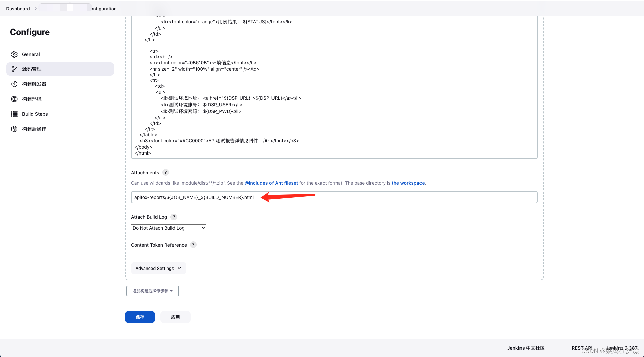Click the Build Steps list icon
The image size is (644, 357).
[x=14, y=114]
